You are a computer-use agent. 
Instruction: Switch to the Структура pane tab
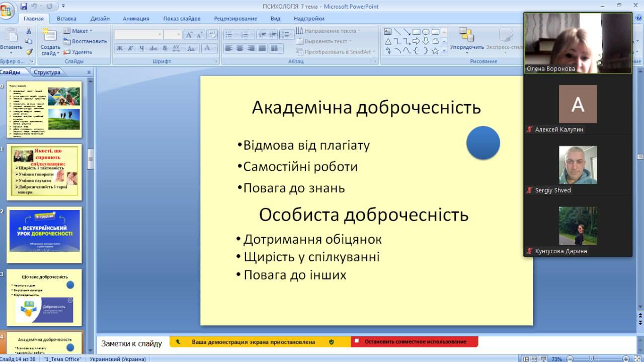pos(47,72)
